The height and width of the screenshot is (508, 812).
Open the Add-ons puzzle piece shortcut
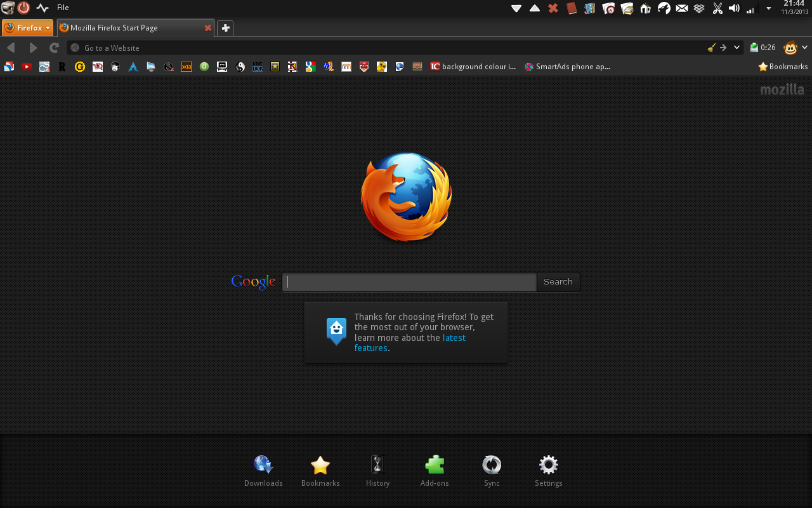tap(435, 465)
